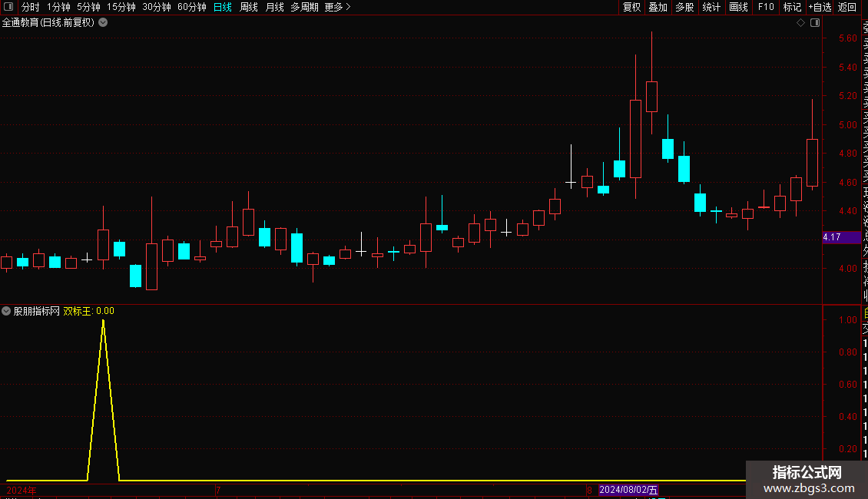Expand the 更多 periods menu
The image size is (868, 499).
pos(337,7)
